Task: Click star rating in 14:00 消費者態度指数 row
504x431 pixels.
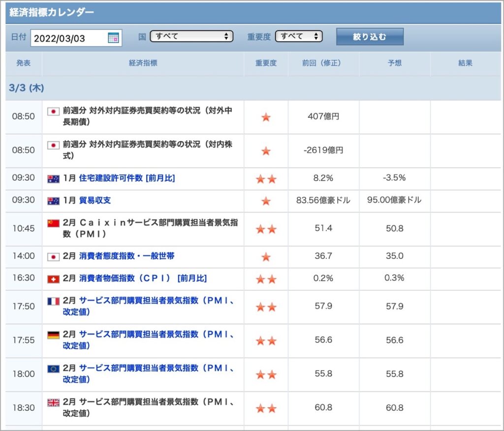Action: point(266,257)
